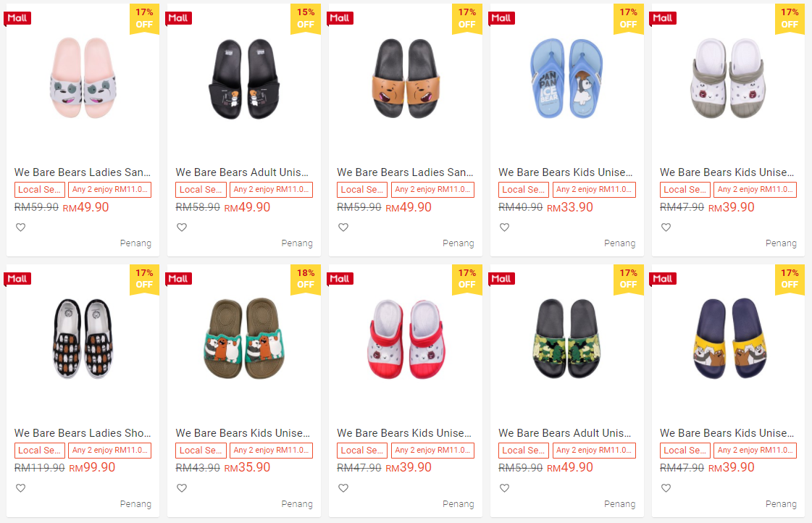This screenshot has width=812, height=523.
Task: Open "We Bare Bears Ladies Sho..." product title
Action: pos(83,433)
